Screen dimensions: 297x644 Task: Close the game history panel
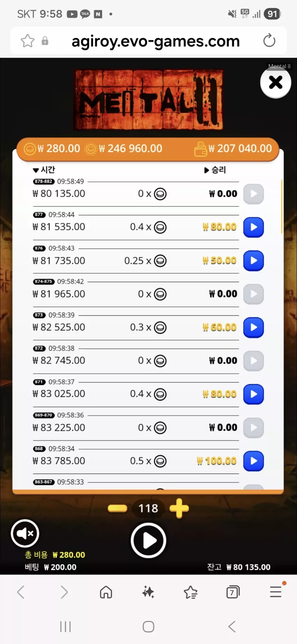pyautogui.click(x=276, y=83)
